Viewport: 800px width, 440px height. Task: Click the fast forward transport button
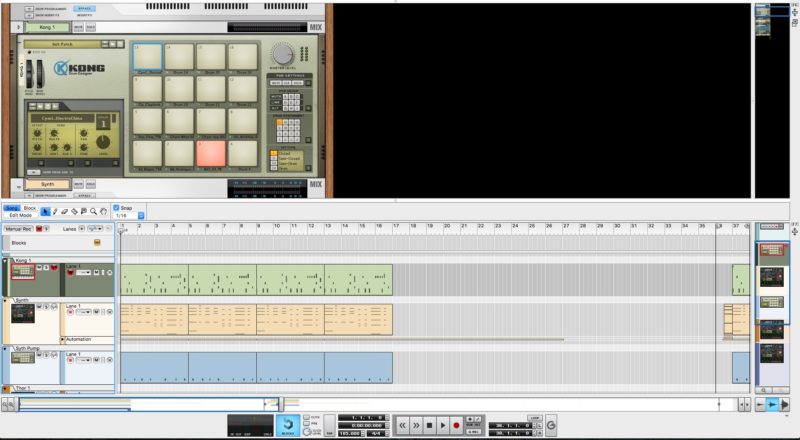click(416, 425)
